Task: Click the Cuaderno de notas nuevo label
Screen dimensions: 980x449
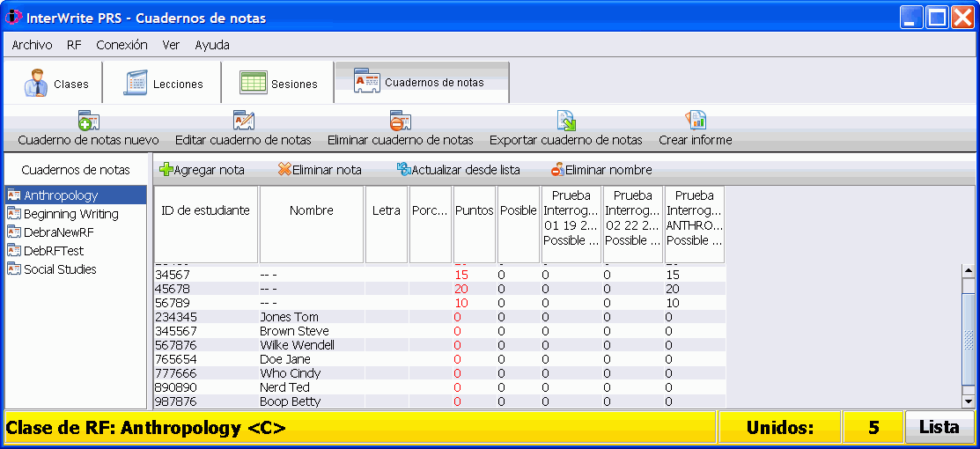Action: point(88,140)
